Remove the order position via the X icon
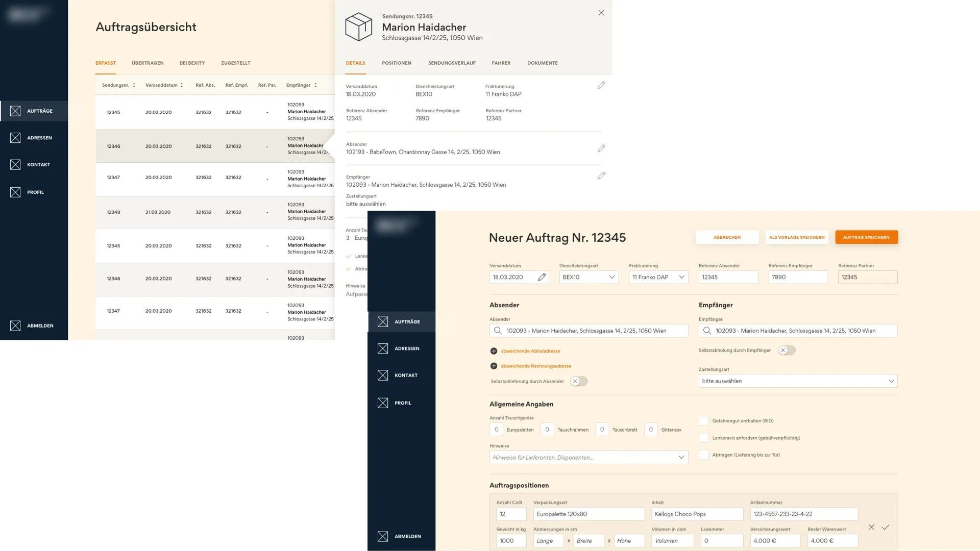The height and width of the screenshot is (551, 980). pyautogui.click(x=871, y=527)
